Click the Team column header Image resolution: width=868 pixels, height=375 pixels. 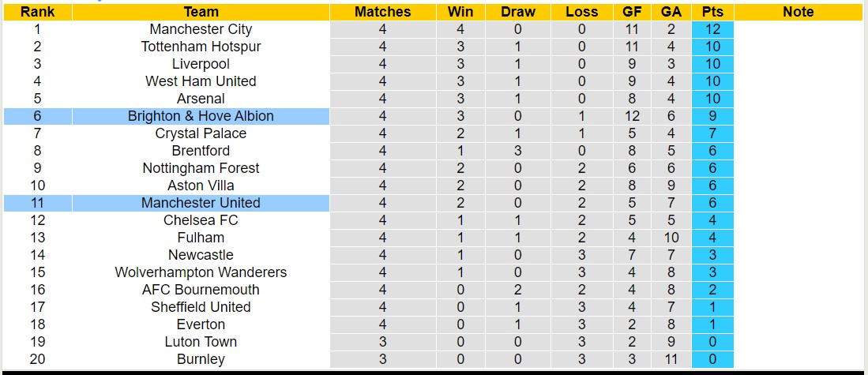(x=201, y=12)
